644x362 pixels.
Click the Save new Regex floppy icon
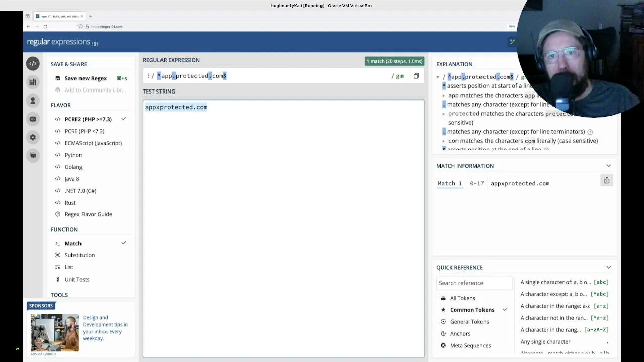point(58,78)
